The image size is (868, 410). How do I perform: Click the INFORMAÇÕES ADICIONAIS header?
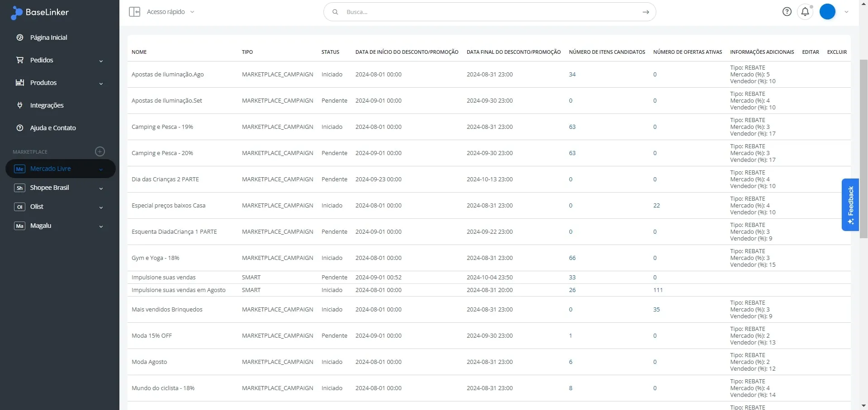point(762,52)
